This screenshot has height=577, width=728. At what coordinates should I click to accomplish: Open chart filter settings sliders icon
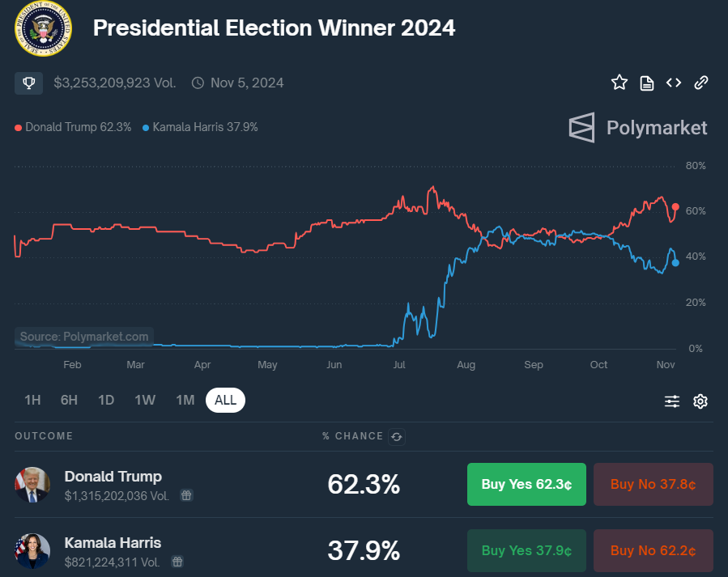click(671, 401)
